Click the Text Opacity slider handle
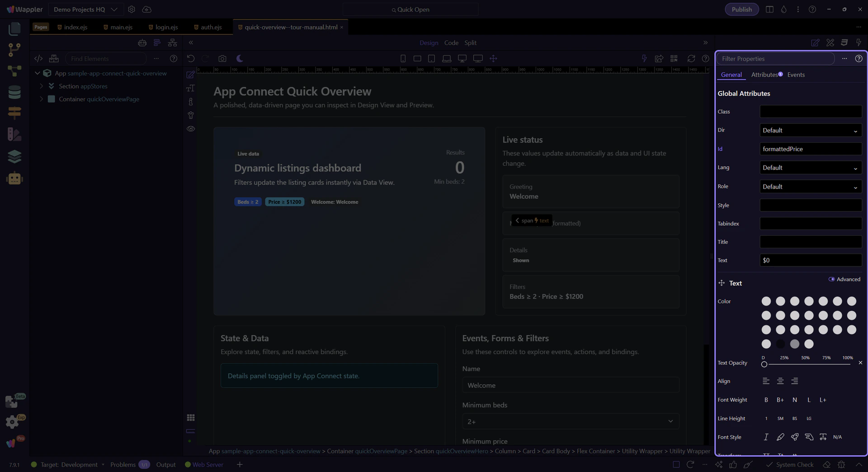 (764, 364)
